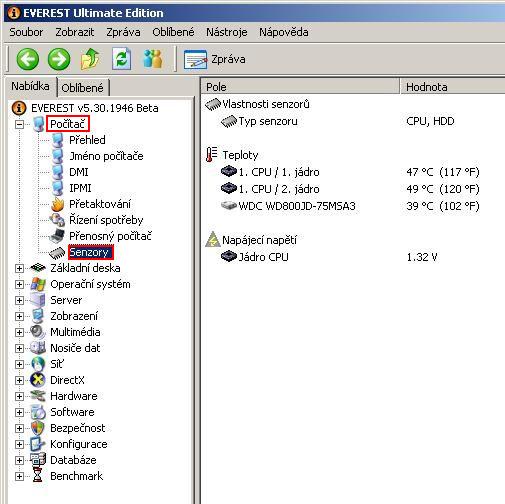The image size is (505, 504).
Task: Click the Teploty thermometer icon
Action: pos(211,155)
